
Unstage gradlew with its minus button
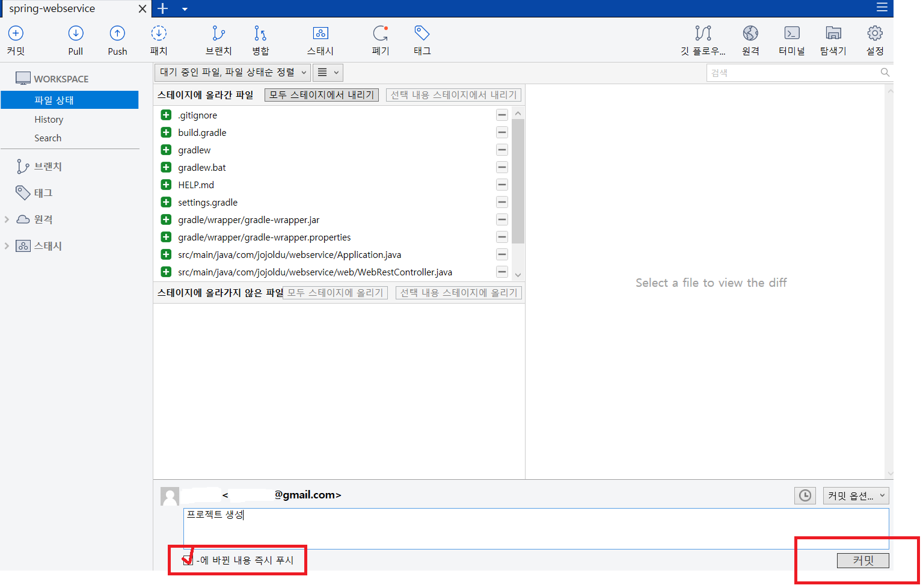point(502,150)
